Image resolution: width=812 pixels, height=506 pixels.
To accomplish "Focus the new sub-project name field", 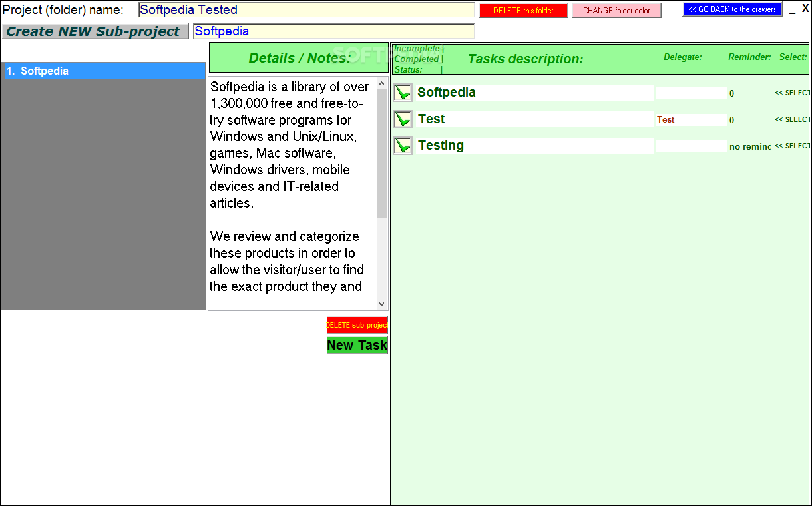I will click(x=333, y=31).
